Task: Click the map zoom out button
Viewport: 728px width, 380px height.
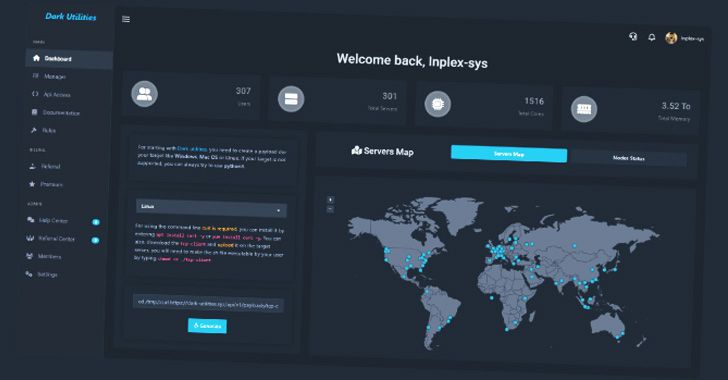Action: click(330, 209)
